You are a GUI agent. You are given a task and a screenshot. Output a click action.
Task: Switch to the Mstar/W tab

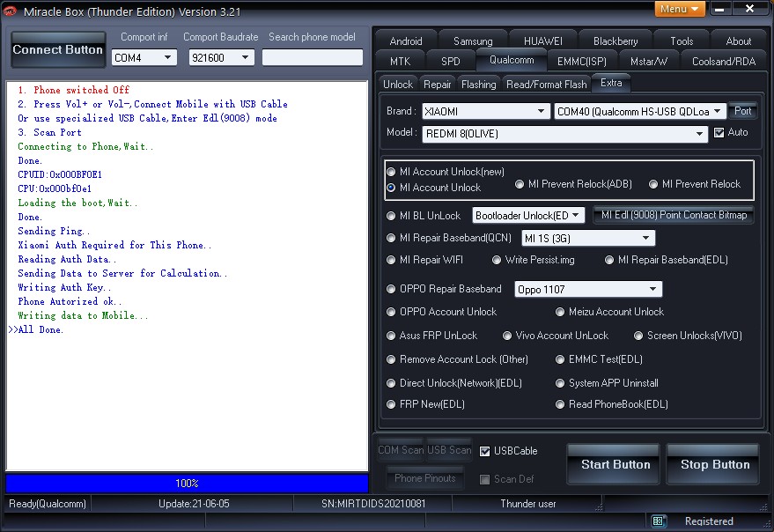click(x=649, y=62)
